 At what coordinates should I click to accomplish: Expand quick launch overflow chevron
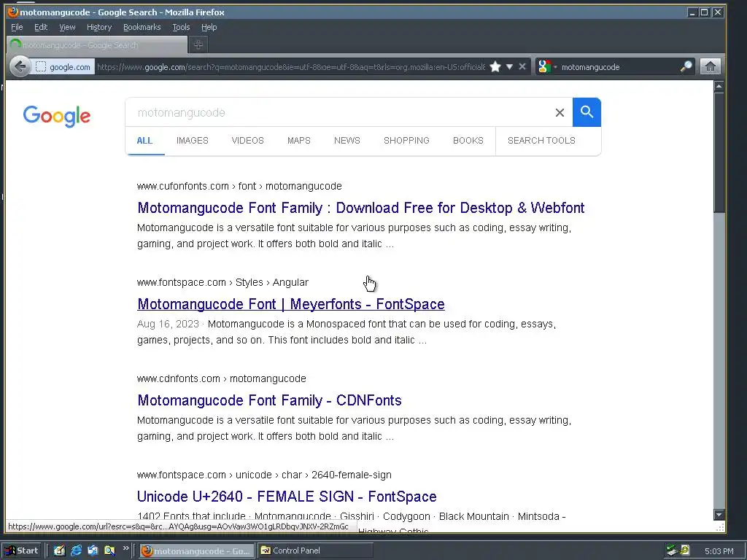tap(125, 548)
